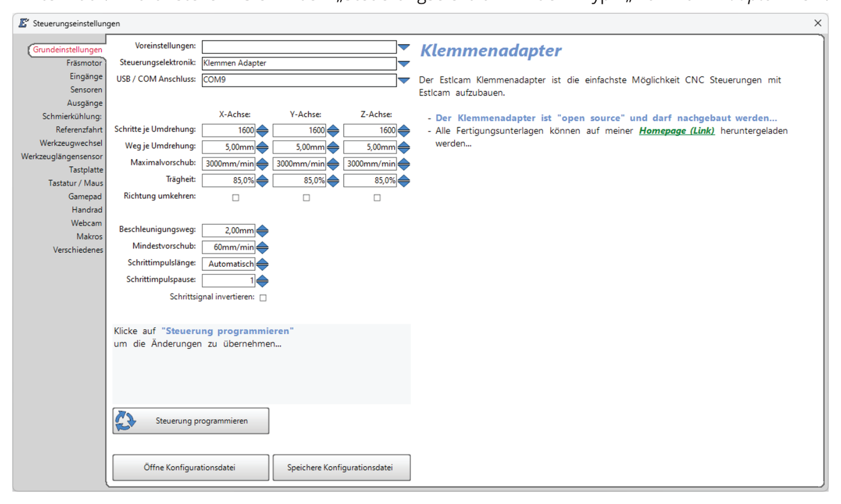This screenshot has height=504, width=841.
Task: Click X-Achse Schritte je Umdrehung value field
Action: coord(229,130)
